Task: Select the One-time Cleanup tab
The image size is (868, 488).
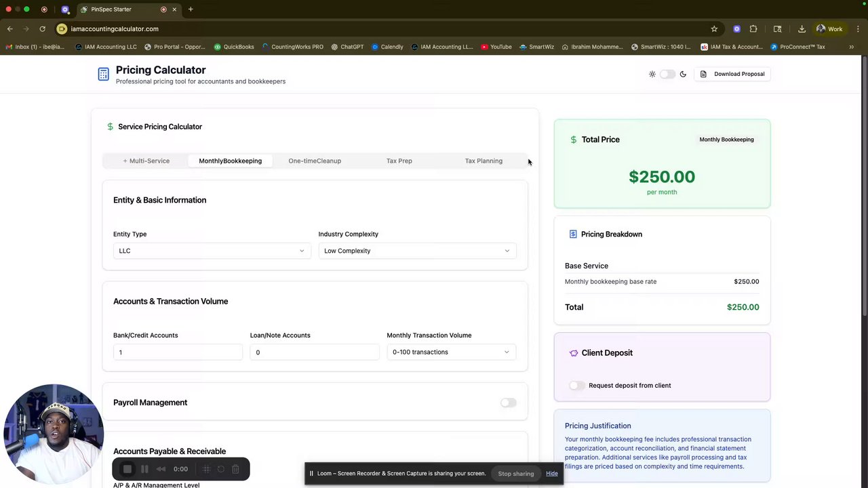Action: coord(315,161)
